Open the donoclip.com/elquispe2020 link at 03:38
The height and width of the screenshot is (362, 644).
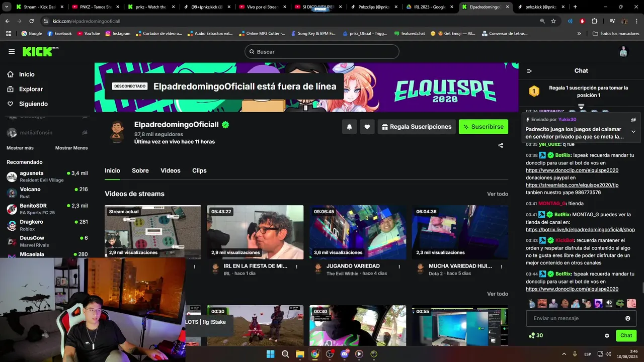coord(572,170)
